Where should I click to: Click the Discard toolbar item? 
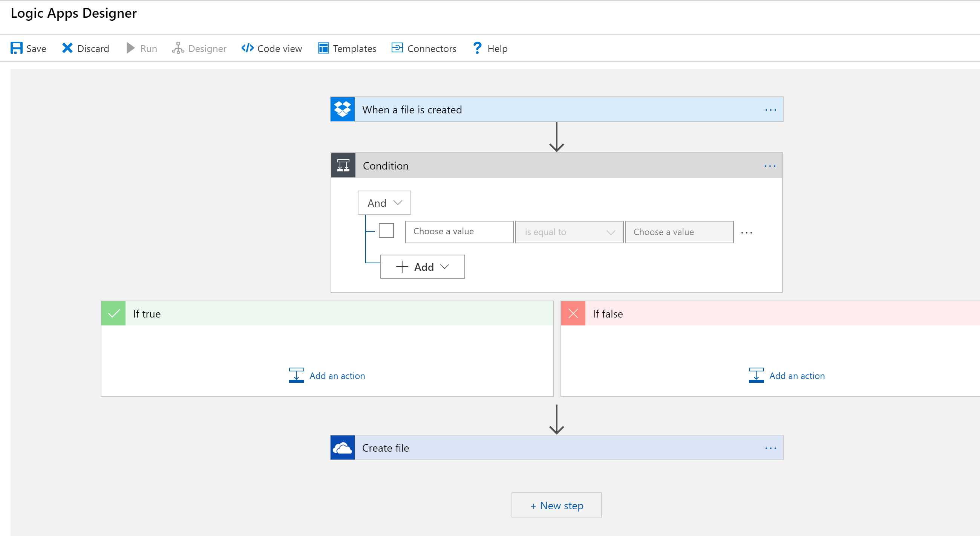coord(85,48)
